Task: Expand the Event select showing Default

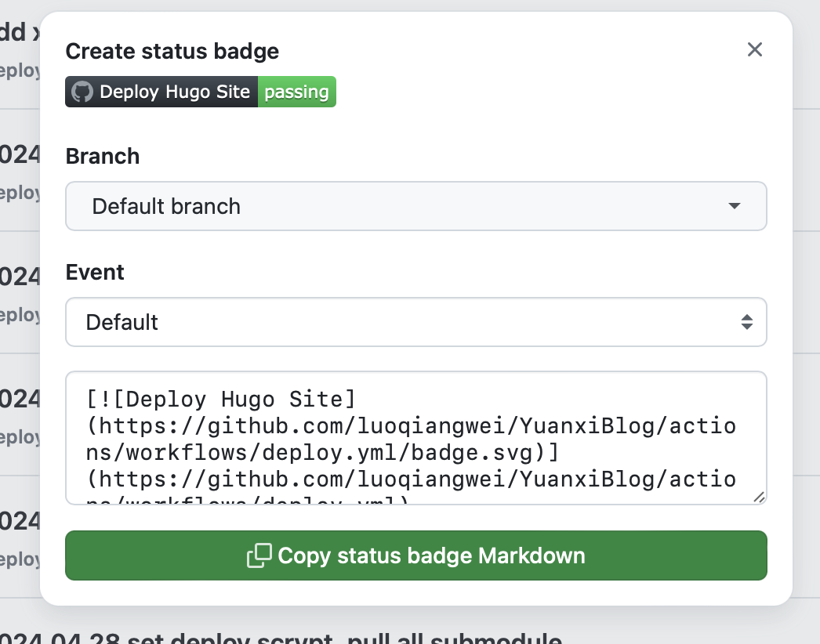Action: (x=392, y=322)
